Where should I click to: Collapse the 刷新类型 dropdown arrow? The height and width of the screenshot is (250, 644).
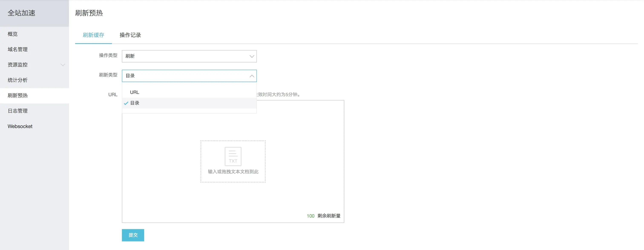(x=252, y=76)
